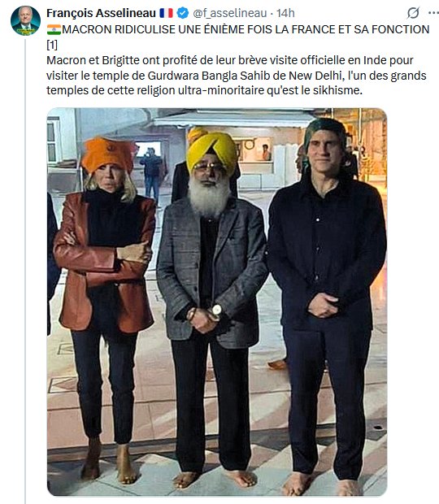Click the India flag emoji starting the tweet
439x504 pixels.
tap(54, 29)
